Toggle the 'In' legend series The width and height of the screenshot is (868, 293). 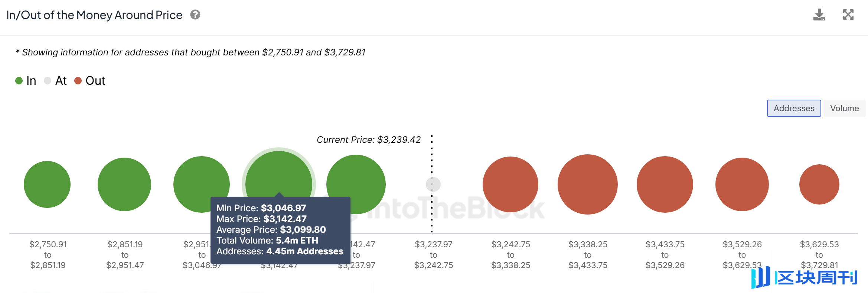(26, 81)
